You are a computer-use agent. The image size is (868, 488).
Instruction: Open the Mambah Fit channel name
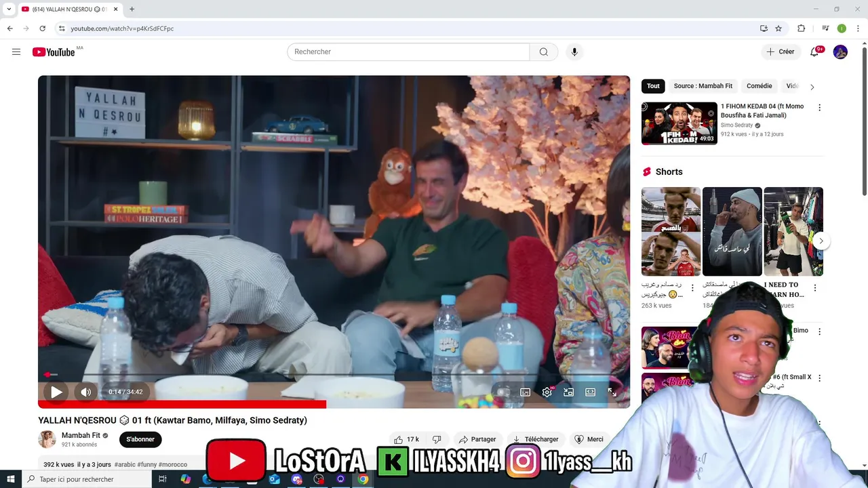[x=81, y=435]
